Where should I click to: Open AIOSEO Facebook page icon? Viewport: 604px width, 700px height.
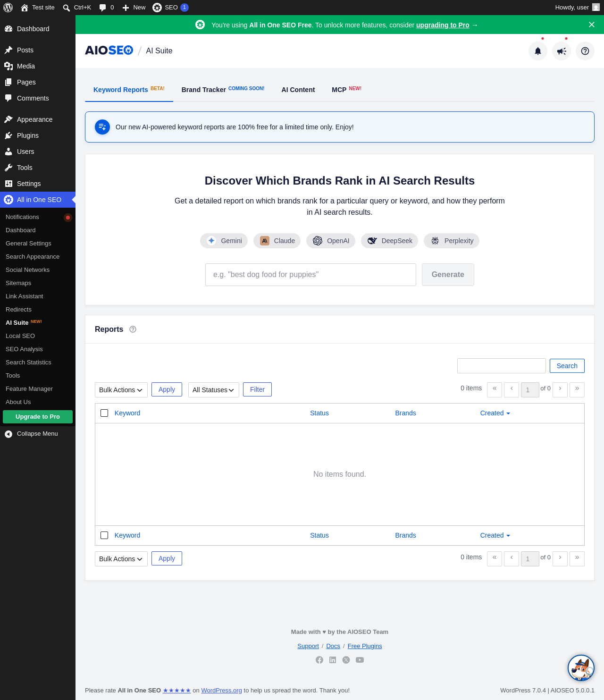click(x=319, y=660)
